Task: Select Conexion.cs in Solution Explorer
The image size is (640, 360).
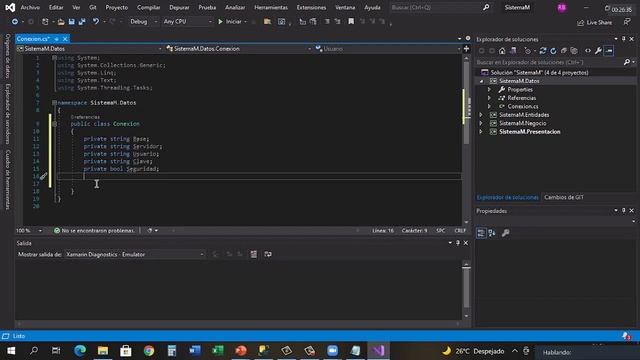Action: click(x=522, y=107)
